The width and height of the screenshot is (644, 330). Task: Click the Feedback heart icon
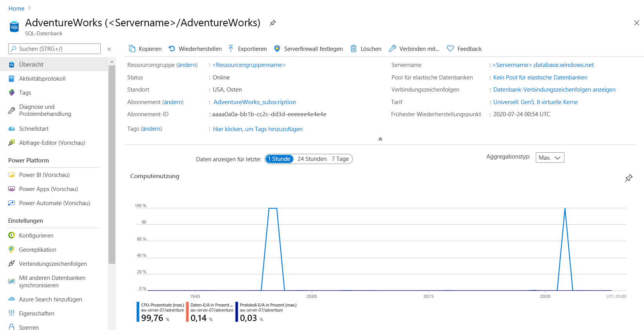click(450, 49)
